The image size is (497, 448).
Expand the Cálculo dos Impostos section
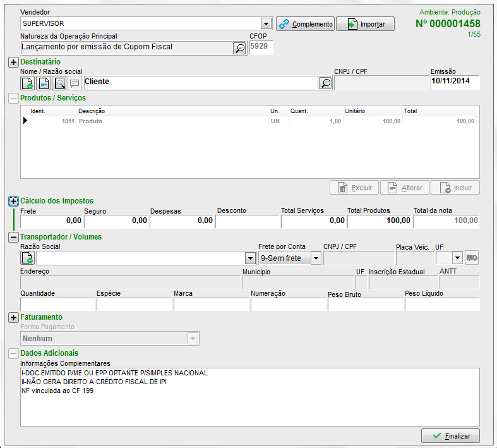pos(13,201)
